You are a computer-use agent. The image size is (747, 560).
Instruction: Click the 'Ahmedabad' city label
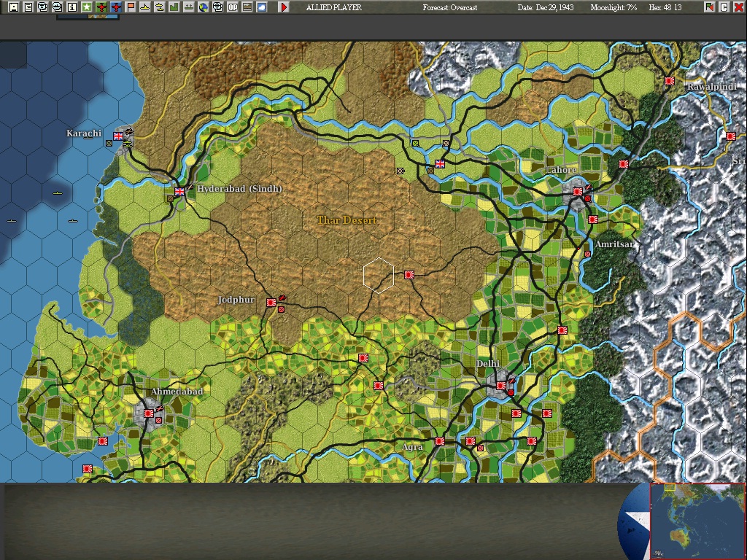[177, 392]
